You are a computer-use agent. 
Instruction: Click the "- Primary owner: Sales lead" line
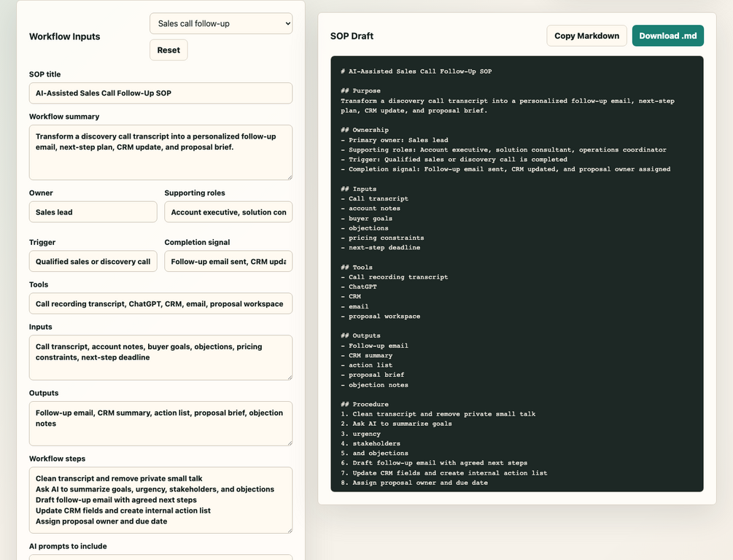pos(395,140)
